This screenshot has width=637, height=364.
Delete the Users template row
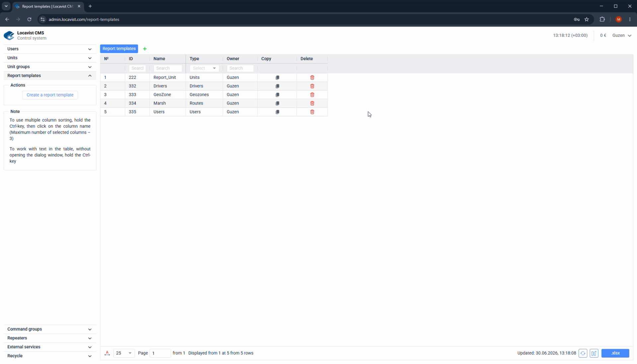pyautogui.click(x=312, y=112)
